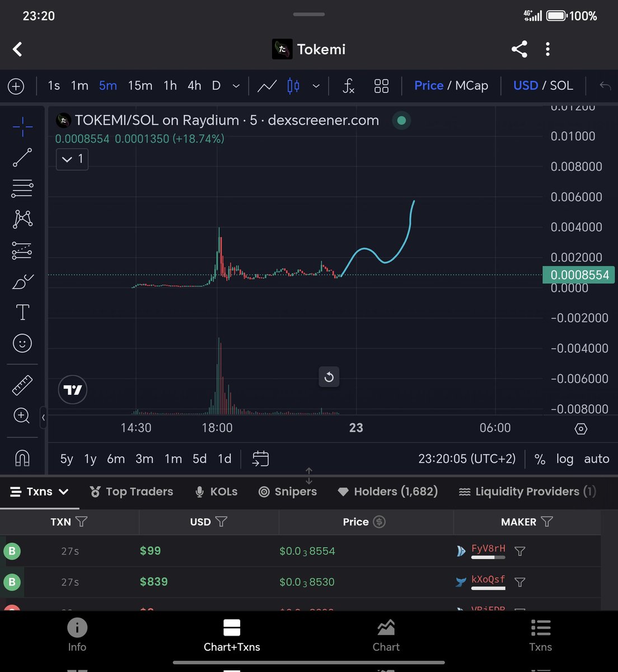The width and height of the screenshot is (618, 672).
Task: Select the Fibonacci retracement tool
Action: (22, 188)
